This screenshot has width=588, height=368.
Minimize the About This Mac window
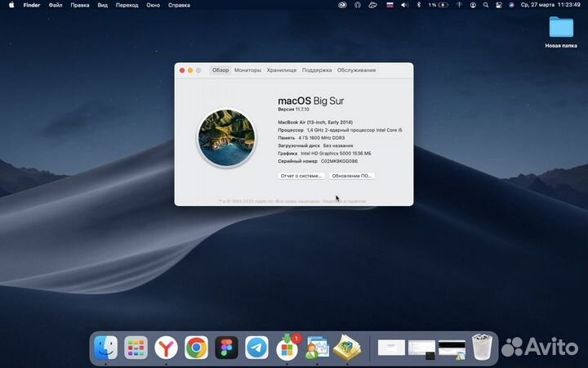(190, 70)
